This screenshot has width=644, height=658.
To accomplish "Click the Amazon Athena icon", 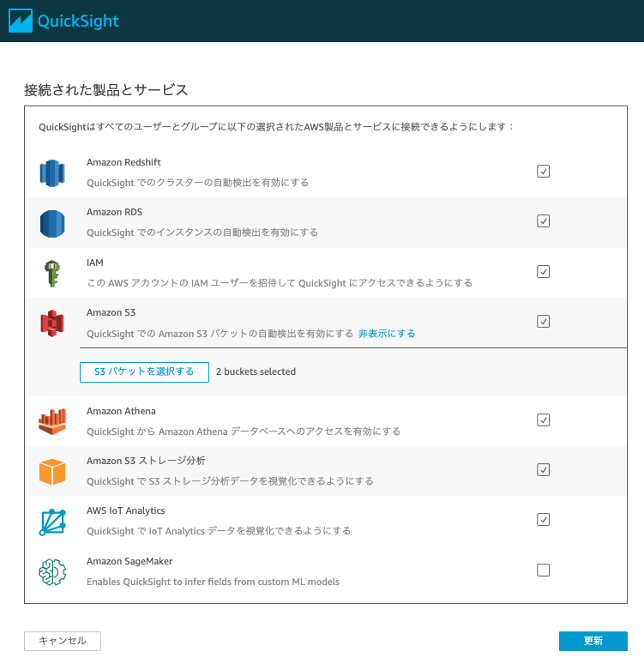I will tap(52, 422).
